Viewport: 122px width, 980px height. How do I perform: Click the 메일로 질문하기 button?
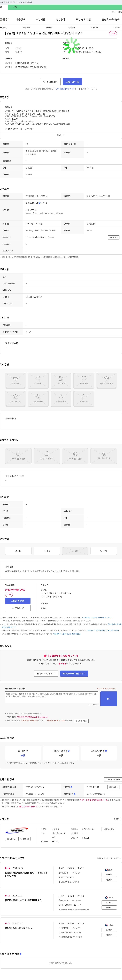[x=81, y=721]
